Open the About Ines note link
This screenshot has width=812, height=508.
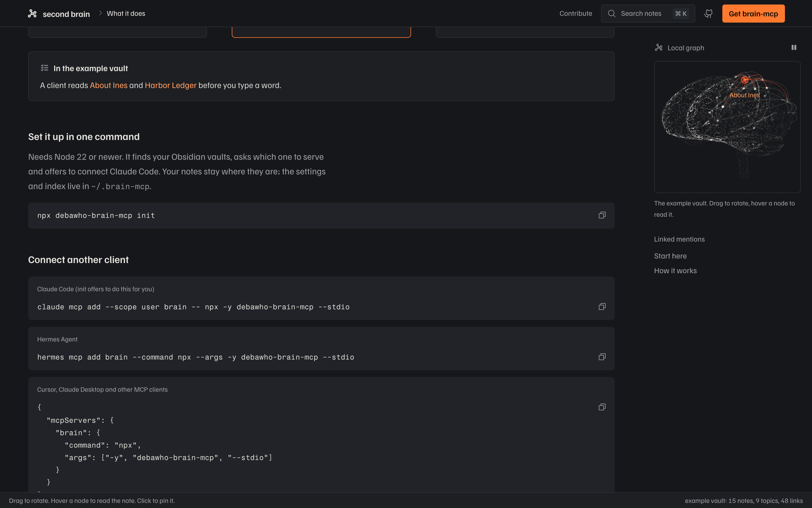click(108, 85)
